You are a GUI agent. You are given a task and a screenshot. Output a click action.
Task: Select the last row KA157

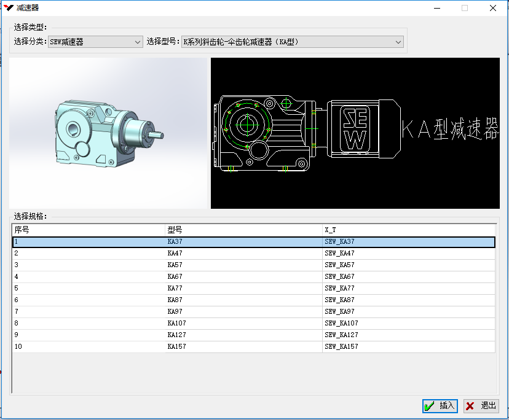176,347
